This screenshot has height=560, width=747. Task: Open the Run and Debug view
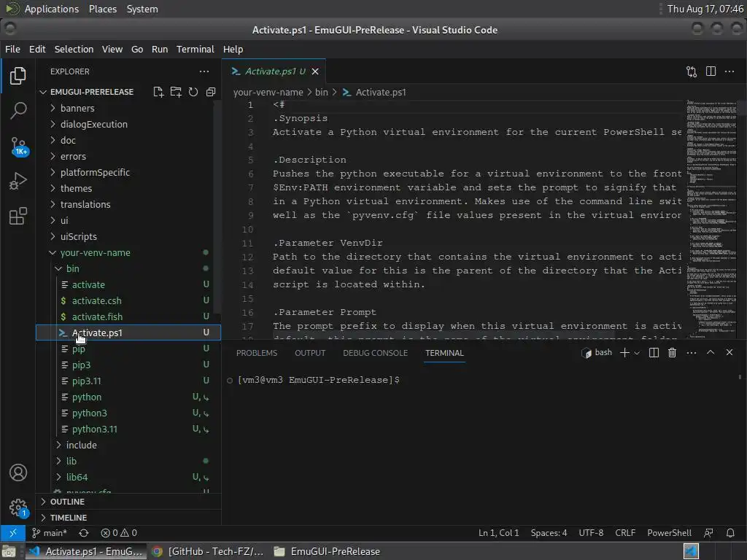point(18,181)
